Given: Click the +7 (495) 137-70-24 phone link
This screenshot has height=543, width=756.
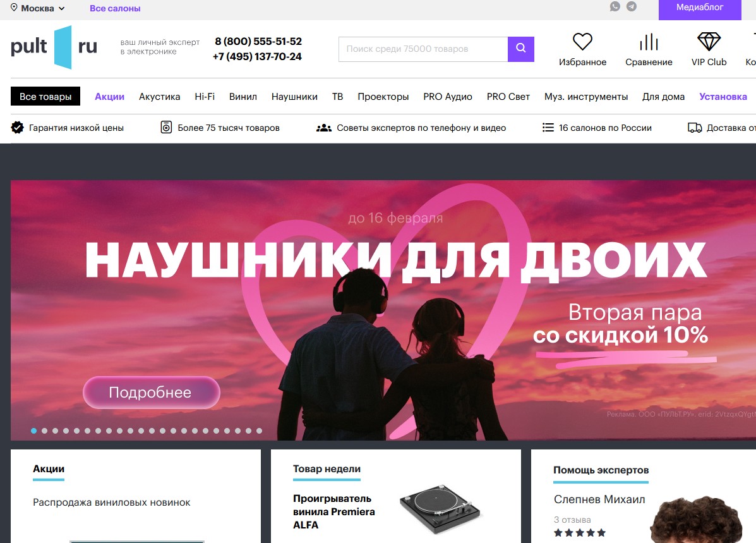Looking at the screenshot, I should pyautogui.click(x=257, y=56).
